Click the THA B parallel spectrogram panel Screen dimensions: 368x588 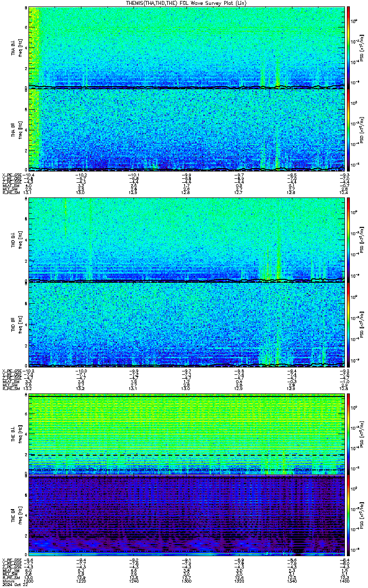tap(186, 130)
